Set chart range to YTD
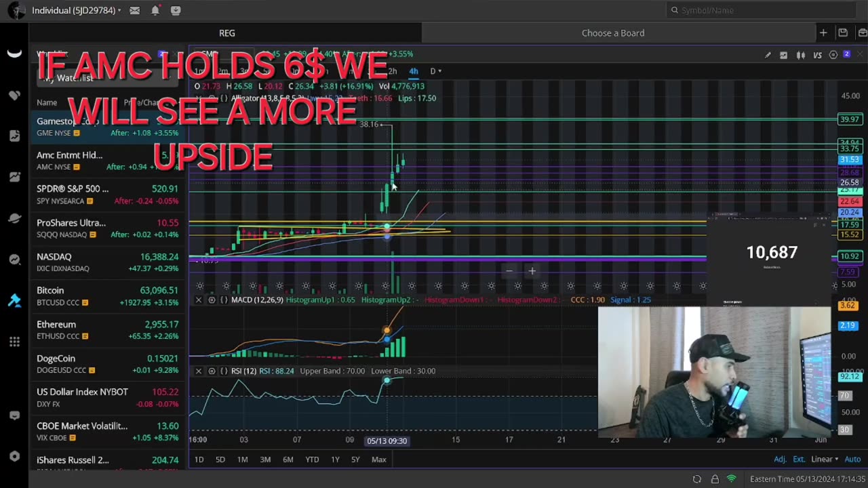 (x=312, y=460)
